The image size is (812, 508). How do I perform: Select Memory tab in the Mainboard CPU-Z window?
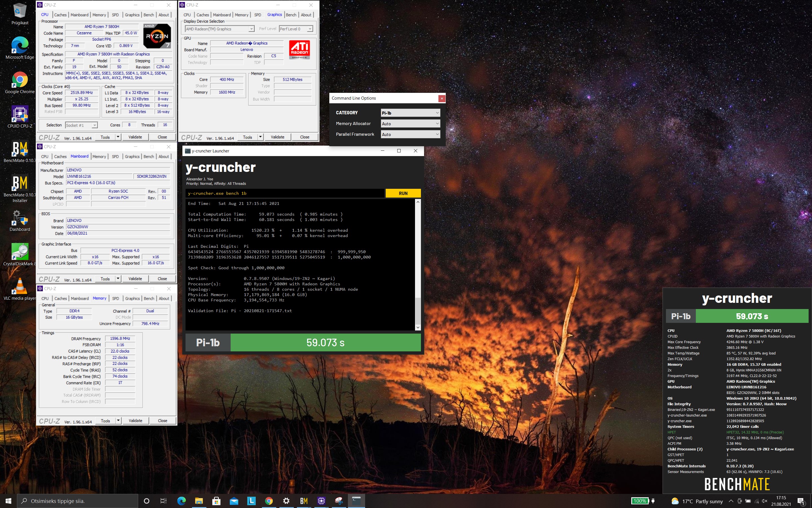(x=99, y=157)
